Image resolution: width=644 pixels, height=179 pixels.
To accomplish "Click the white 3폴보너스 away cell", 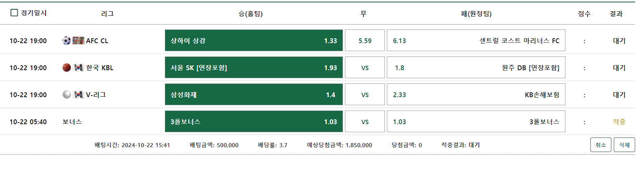I will (476, 121).
